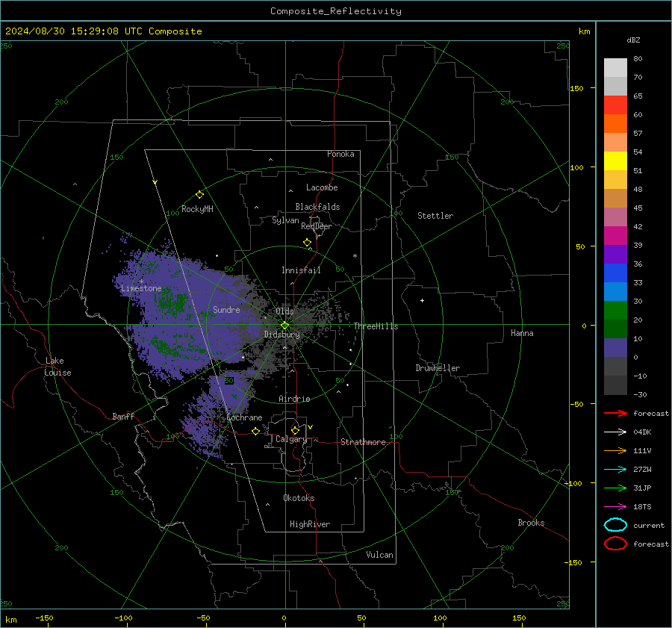Image resolution: width=672 pixels, height=628 pixels.
Task: Click the green 20–30 dBZ color swatch
Action: (615, 311)
